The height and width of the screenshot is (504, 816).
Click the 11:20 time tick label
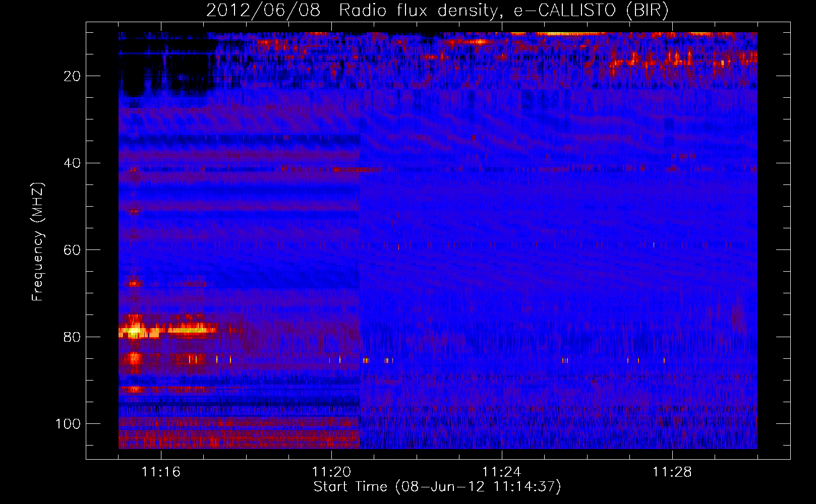(331, 472)
